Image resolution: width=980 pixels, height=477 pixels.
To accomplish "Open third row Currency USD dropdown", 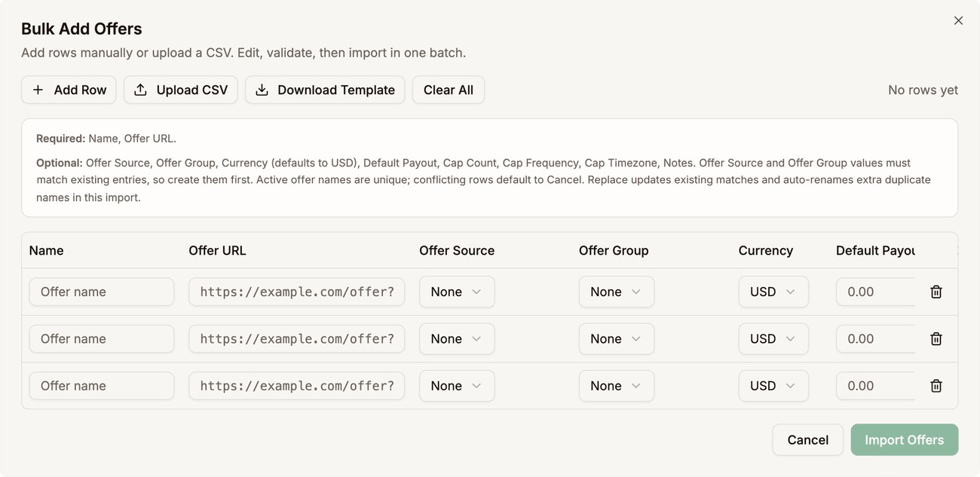I will [x=773, y=386].
